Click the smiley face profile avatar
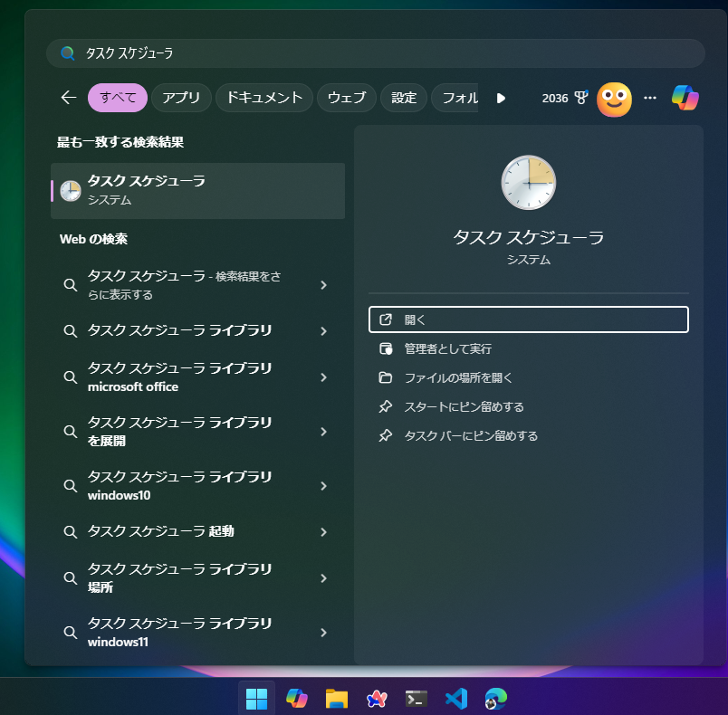Screen dimensions: 728x715 tap(614, 99)
